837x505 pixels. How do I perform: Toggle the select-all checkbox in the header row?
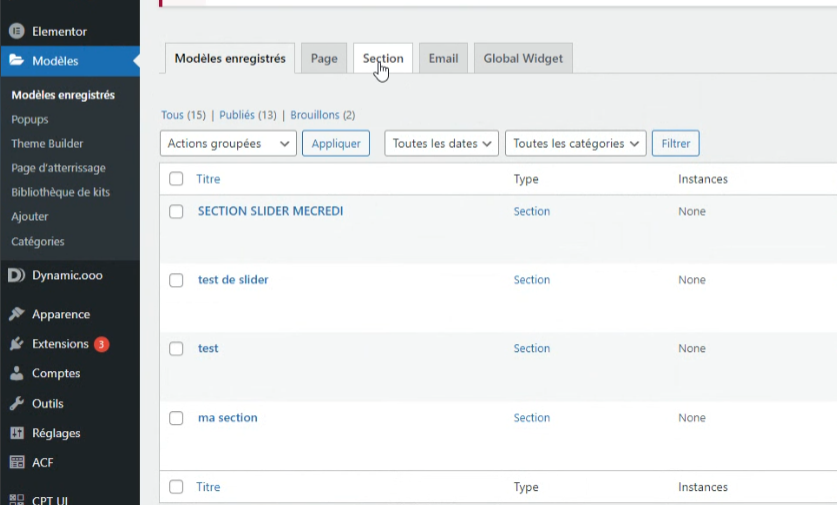pos(176,179)
